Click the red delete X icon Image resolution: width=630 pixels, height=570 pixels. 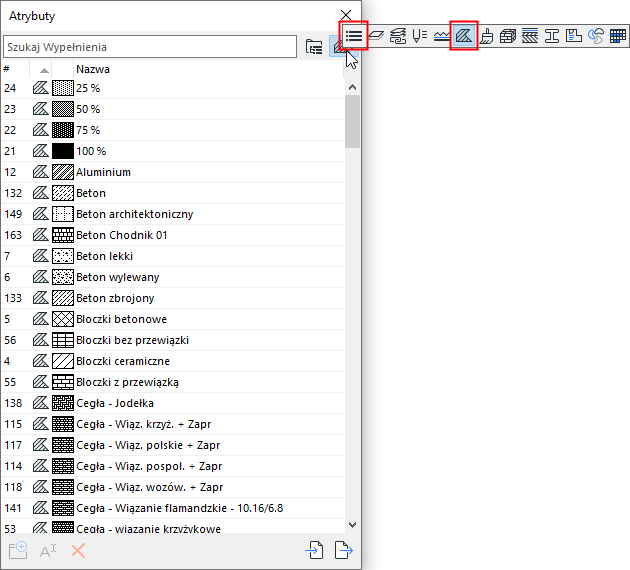78,551
